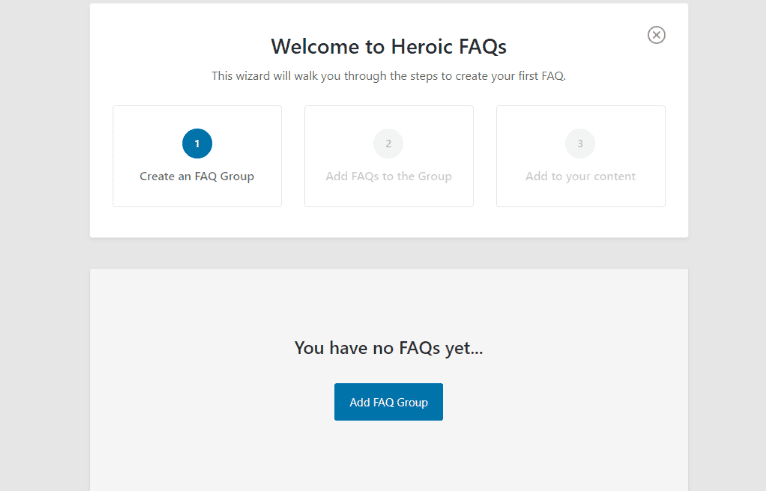Screen dimensions: 766x491
Task: Select step 3 circle icon
Action: pos(580,144)
